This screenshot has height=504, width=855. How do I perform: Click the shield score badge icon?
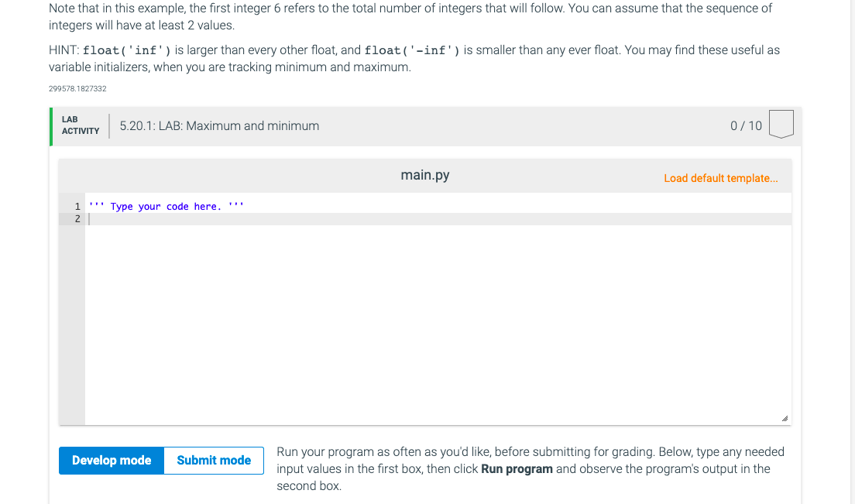click(781, 124)
